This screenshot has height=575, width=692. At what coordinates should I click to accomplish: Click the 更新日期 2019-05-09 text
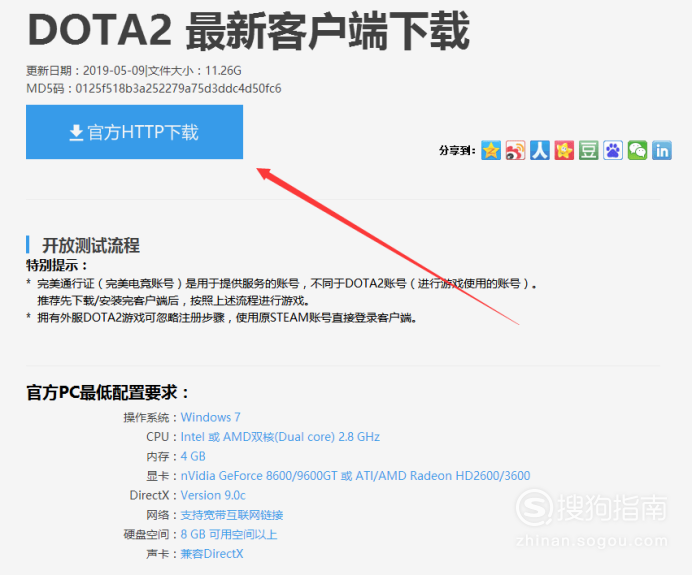pyautogui.click(x=86, y=71)
